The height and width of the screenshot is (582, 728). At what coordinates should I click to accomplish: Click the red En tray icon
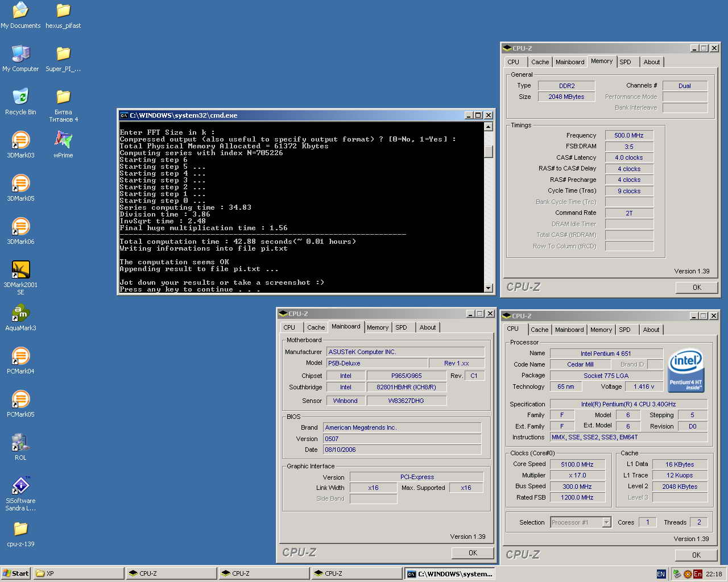tap(697, 574)
